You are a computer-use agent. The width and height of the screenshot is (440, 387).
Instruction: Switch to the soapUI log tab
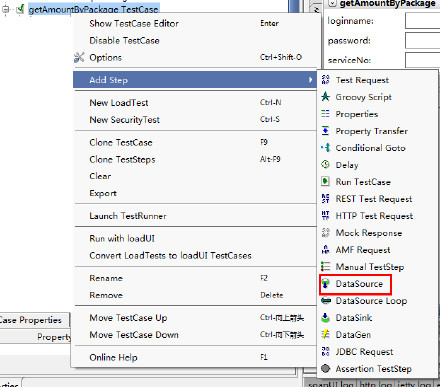pos(330,384)
